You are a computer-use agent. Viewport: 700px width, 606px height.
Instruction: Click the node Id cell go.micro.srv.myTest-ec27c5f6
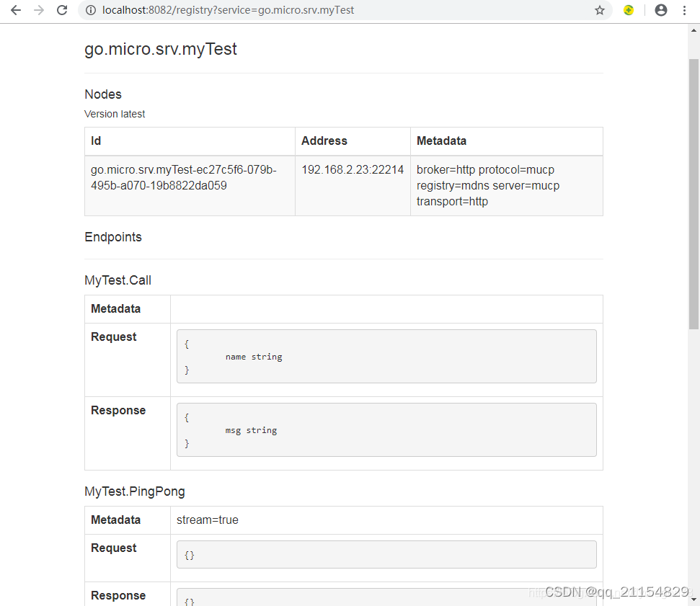point(190,186)
